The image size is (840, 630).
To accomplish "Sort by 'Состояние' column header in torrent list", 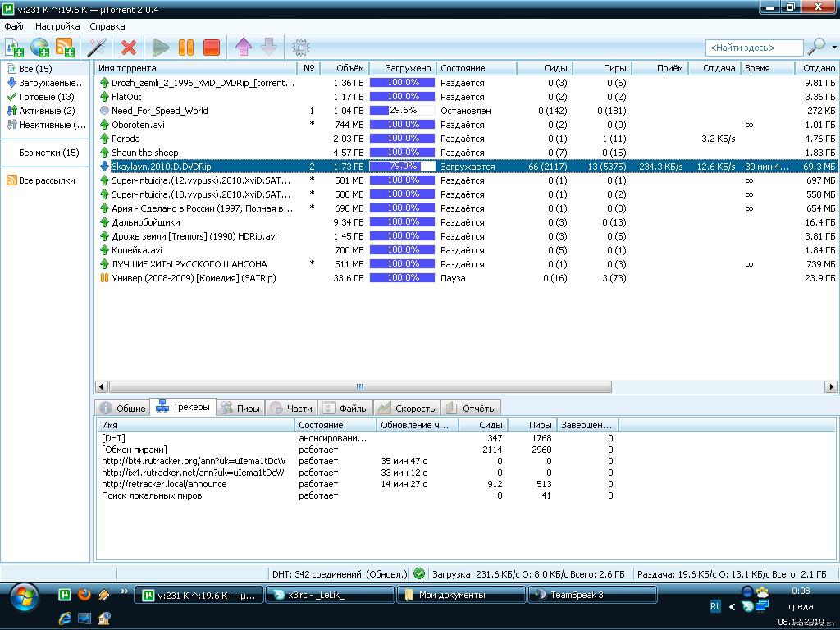I will click(477, 68).
